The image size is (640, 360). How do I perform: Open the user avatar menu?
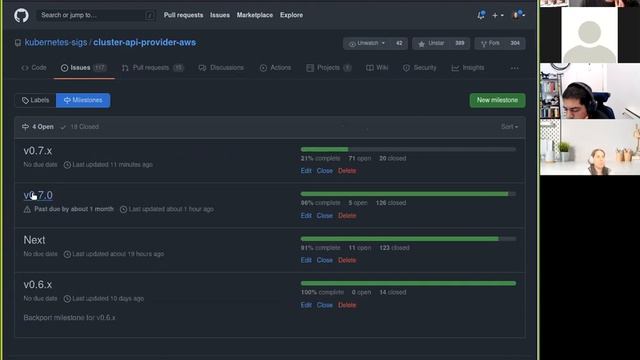[x=518, y=15]
